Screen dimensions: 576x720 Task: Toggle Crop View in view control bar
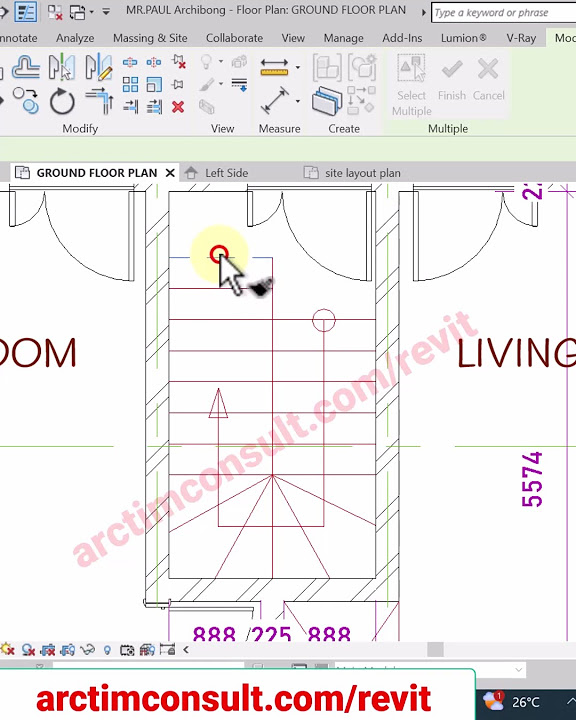point(48,650)
